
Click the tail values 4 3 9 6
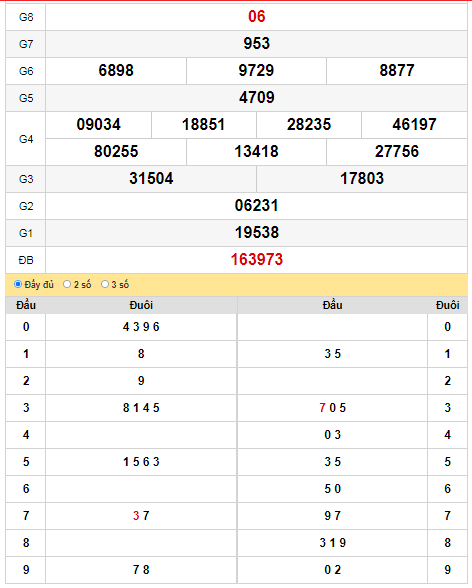pyautogui.click(x=141, y=327)
